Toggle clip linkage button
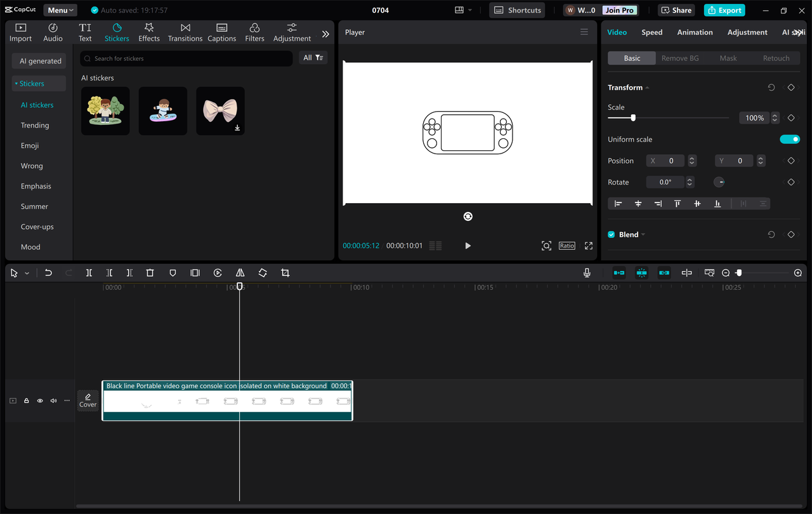The width and height of the screenshot is (812, 514). (664, 273)
